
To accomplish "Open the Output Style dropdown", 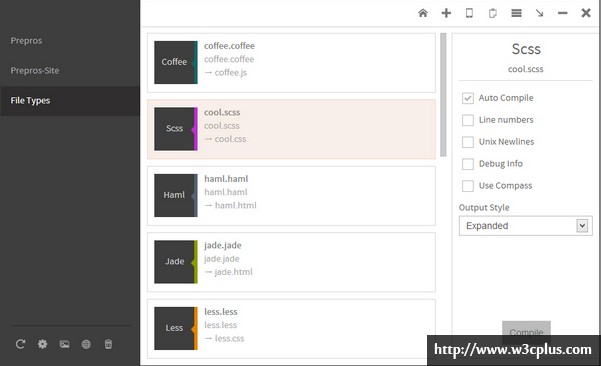I will click(x=525, y=226).
